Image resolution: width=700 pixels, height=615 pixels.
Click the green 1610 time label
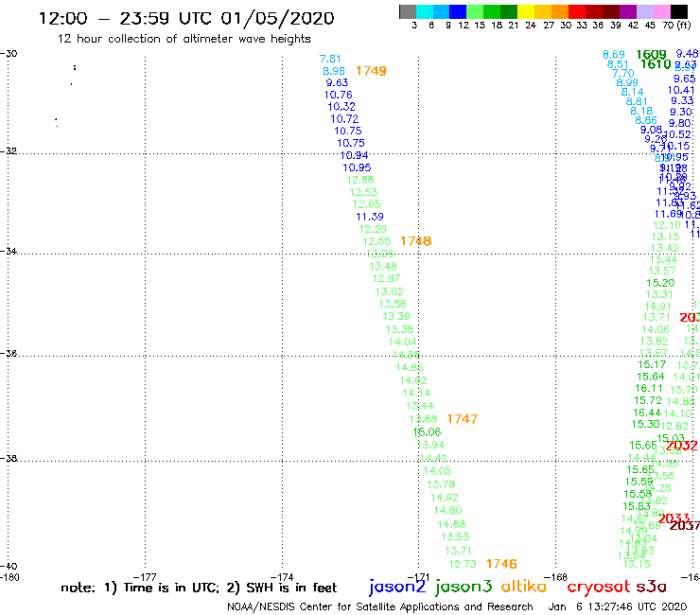click(x=656, y=64)
